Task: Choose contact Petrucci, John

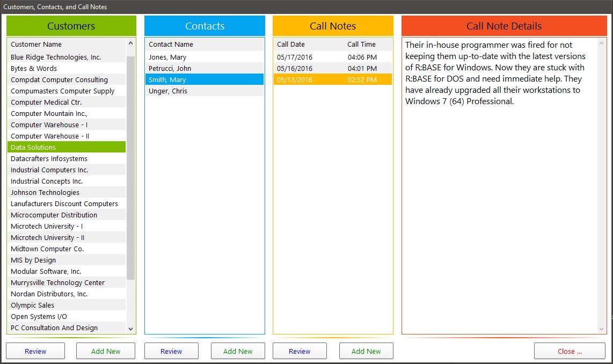Action: coord(170,68)
